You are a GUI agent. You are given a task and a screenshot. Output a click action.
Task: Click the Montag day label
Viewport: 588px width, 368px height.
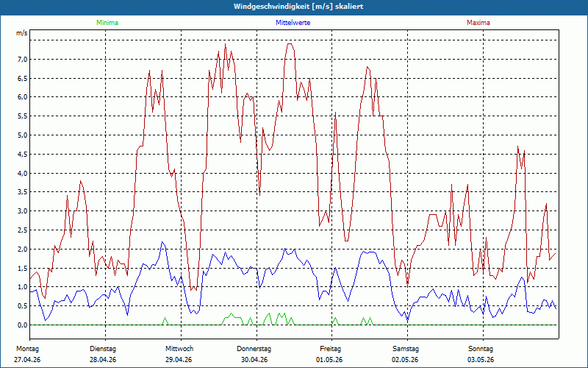27,349
